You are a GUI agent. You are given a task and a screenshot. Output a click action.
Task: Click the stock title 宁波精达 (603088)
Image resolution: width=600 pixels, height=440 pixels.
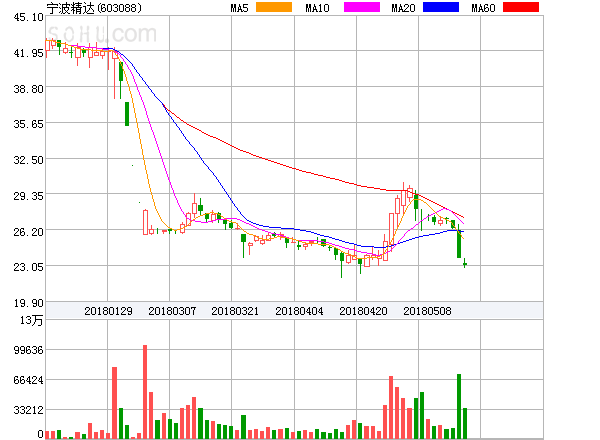pyautogui.click(x=94, y=8)
